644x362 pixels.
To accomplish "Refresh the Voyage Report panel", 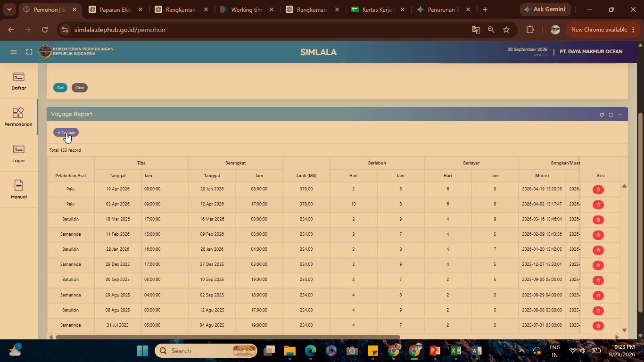I will click(x=602, y=115).
